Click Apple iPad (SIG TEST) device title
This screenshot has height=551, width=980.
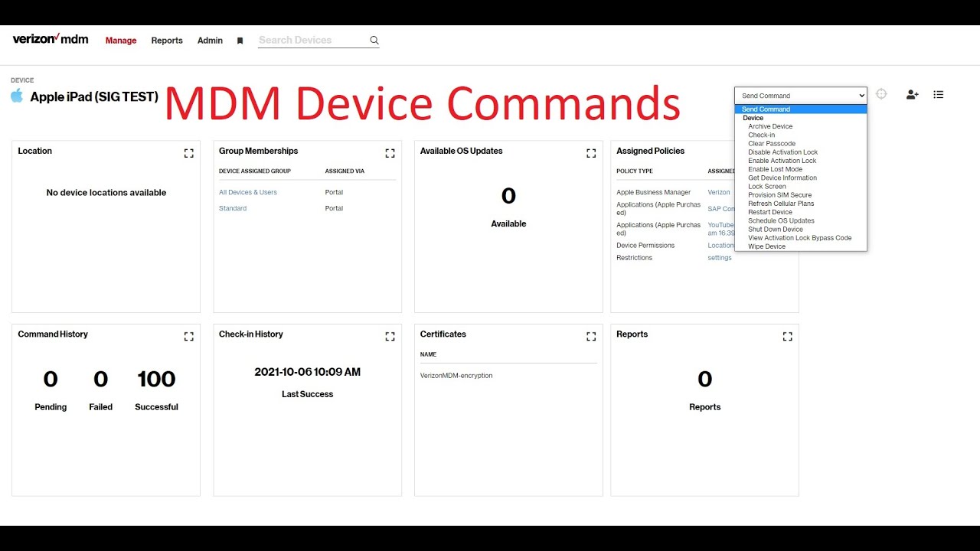pyautogui.click(x=94, y=97)
